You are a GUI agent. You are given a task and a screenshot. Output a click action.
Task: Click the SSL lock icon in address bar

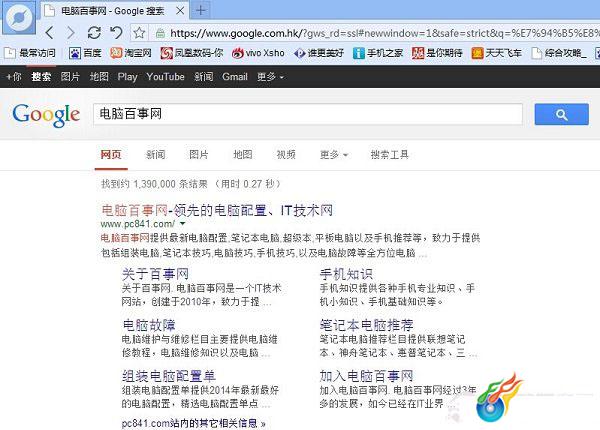point(160,34)
